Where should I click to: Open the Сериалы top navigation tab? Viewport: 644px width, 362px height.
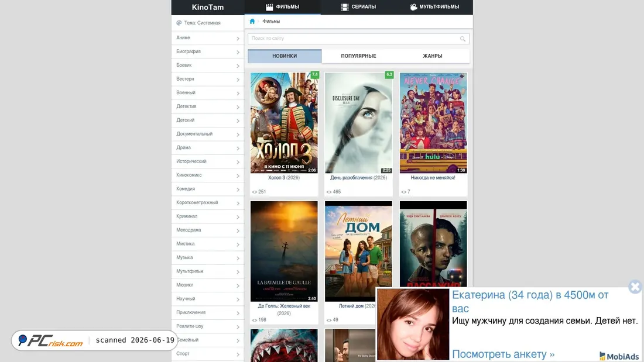(358, 7)
